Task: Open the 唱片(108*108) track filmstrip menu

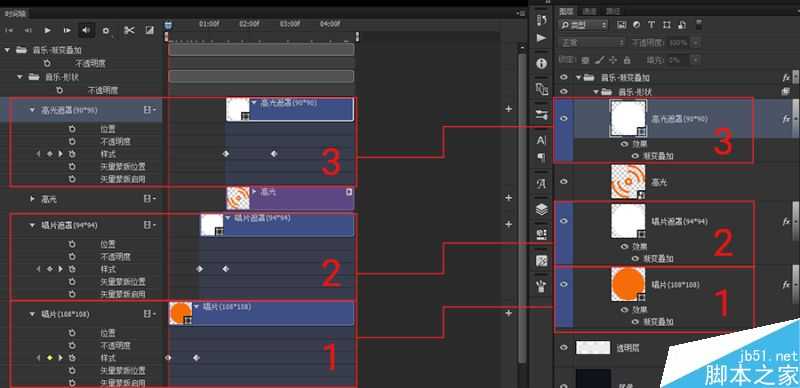Action: (151, 314)
